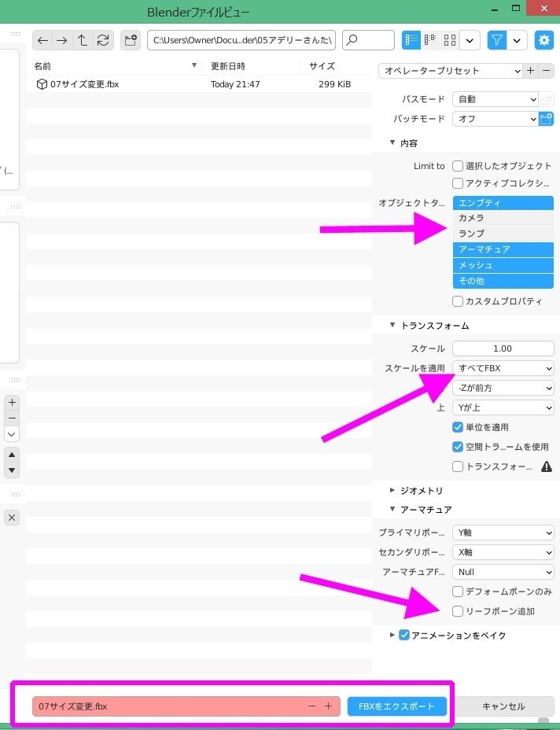Click the warning triangle next to transform option
Viewport: 560px width, 730px height.
(x=547, y=466)
